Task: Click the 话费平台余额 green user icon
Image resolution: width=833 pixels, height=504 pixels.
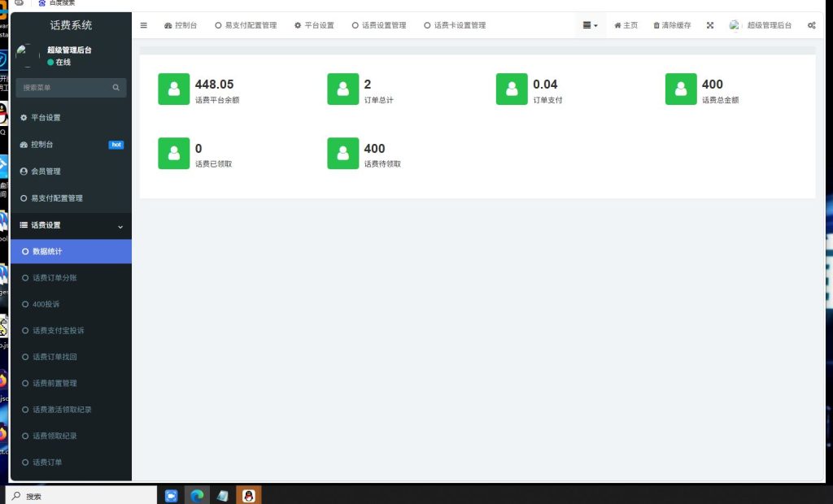Action: [x=174, y=89]
